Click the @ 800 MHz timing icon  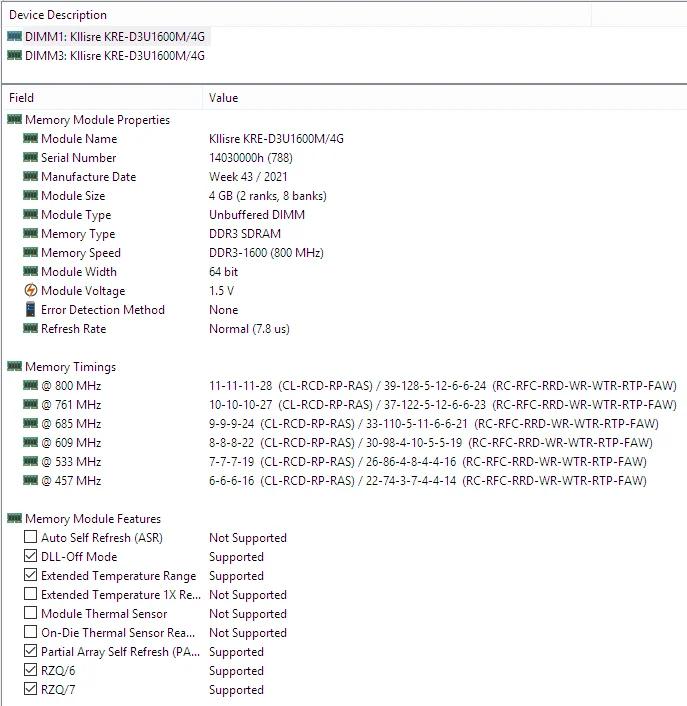(x=30, y=385)
